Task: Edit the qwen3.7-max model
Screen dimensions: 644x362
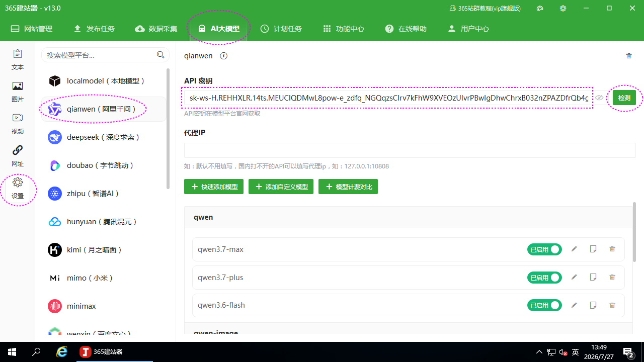Action: point(574,249)
